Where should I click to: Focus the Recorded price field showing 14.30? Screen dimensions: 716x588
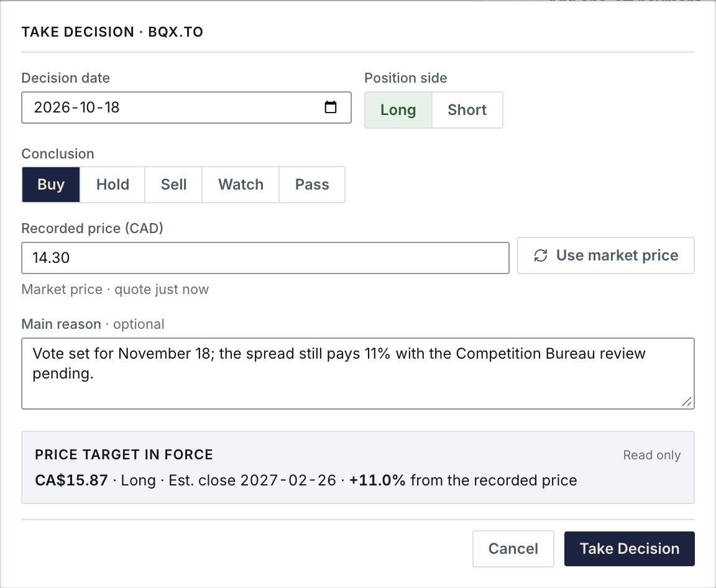pyautogui.click(x=265, y=258)
